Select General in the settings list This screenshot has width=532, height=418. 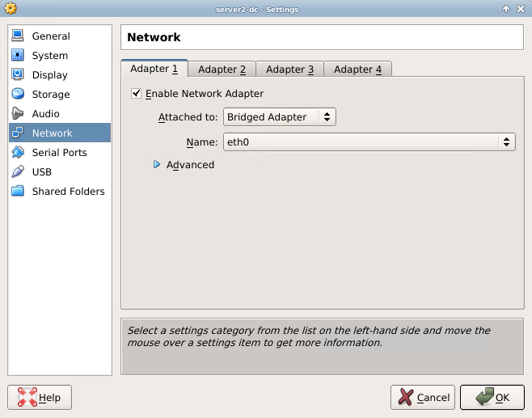coord(60,36)
